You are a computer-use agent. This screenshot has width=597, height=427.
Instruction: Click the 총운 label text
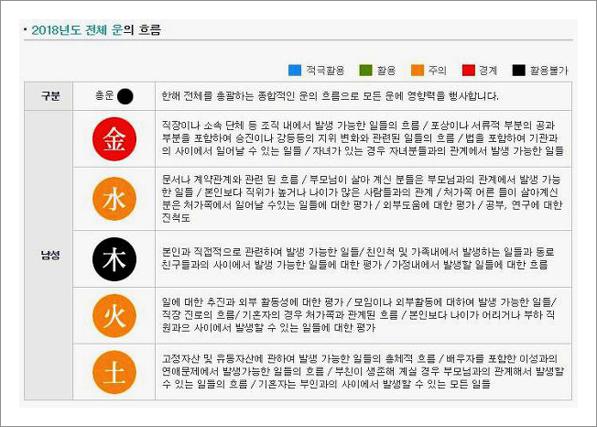point(105,96)
